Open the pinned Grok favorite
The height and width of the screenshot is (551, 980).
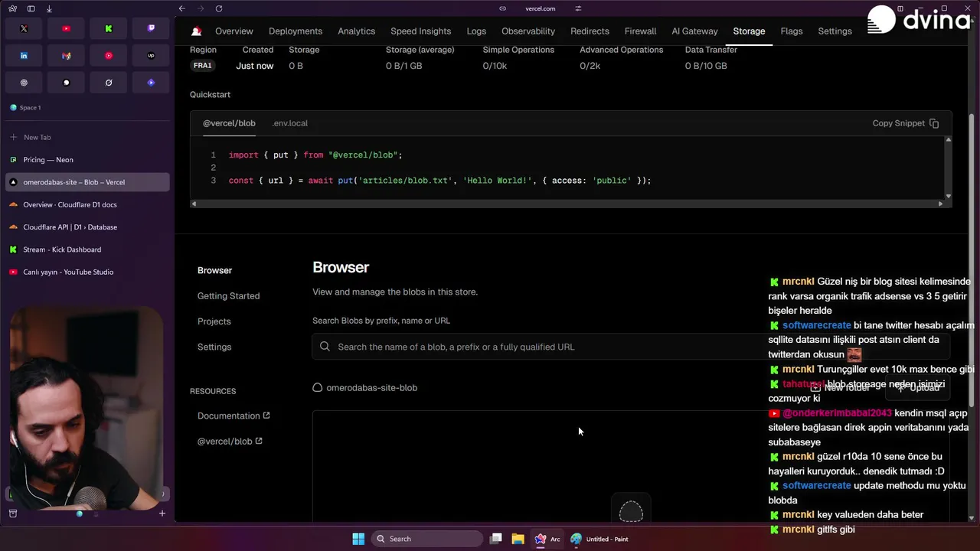tap(109, 83)
